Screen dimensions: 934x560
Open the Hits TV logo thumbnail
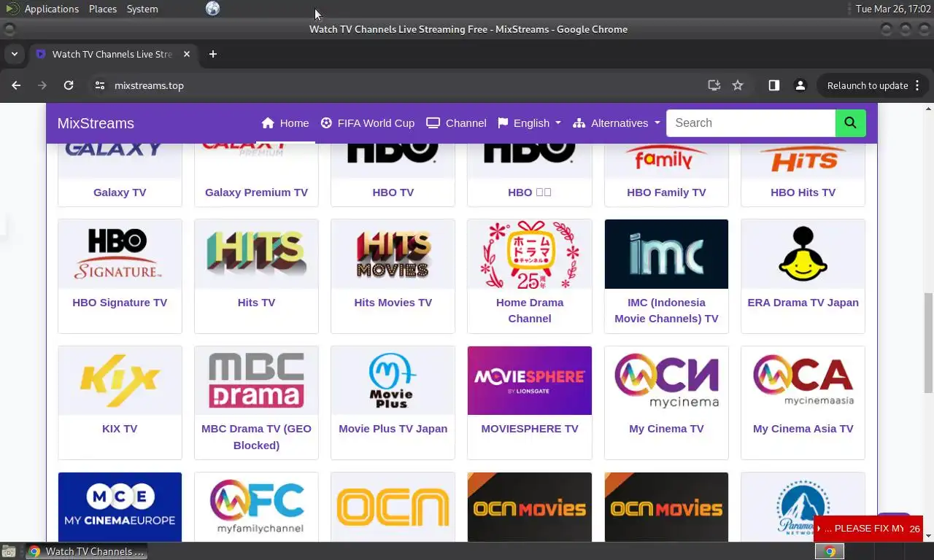pos(256,254)
